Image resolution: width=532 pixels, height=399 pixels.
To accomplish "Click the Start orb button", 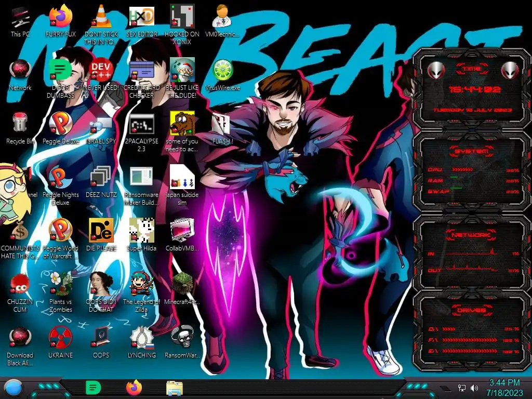I will [14, 388].
